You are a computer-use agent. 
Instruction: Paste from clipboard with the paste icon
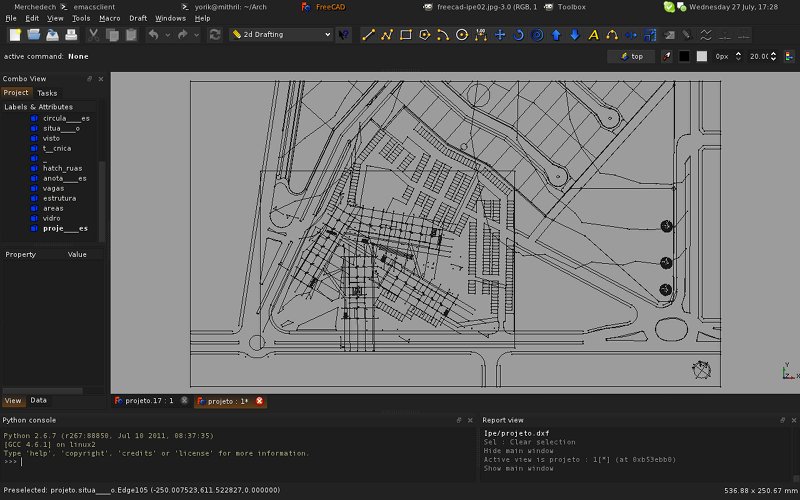coord(131,35)
